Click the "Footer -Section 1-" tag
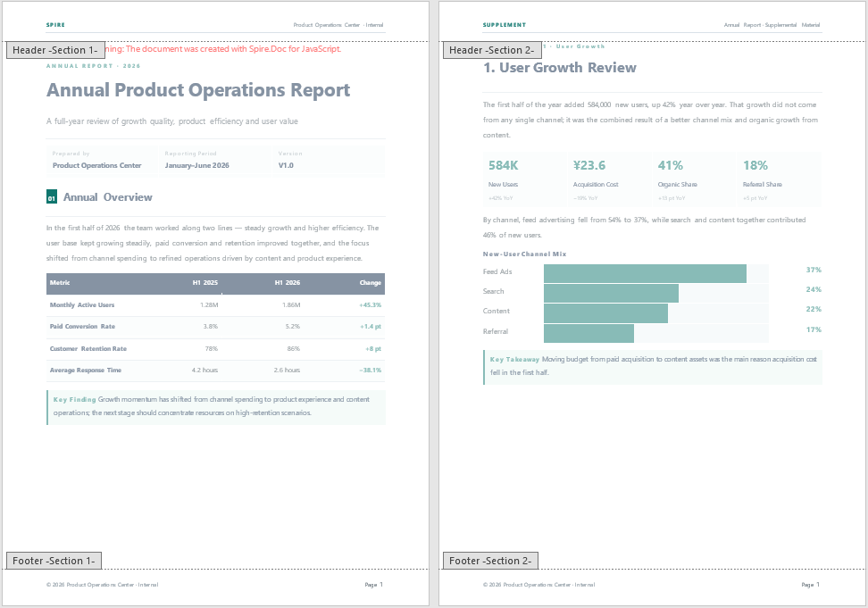The image size is (868, 608). (x=54, y=561)
